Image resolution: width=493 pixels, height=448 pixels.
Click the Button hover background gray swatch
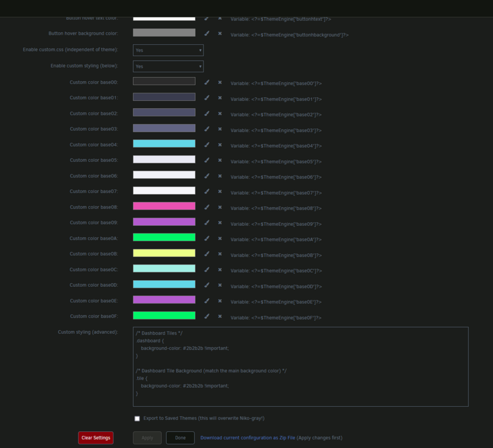click(164, 32)
